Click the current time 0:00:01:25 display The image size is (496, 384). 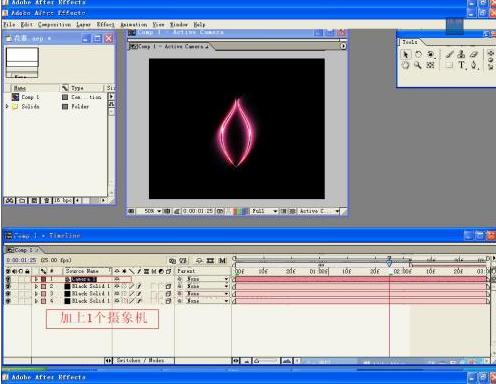(x=21, y=260)
